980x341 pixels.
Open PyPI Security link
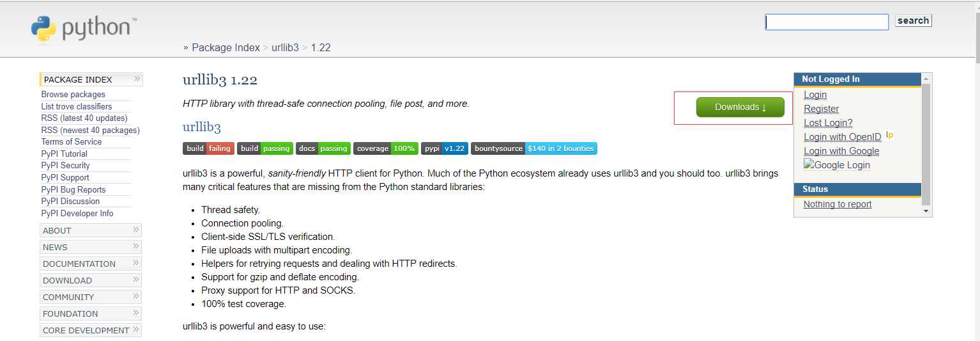coord(65,165)
